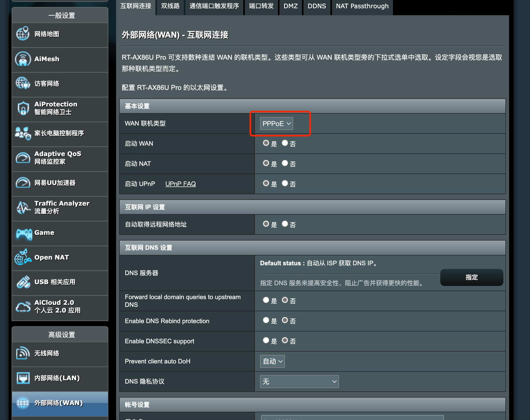Click the Traffic Analyzer waveform icon
530x420 pixels.
click(x=23, y=207)
